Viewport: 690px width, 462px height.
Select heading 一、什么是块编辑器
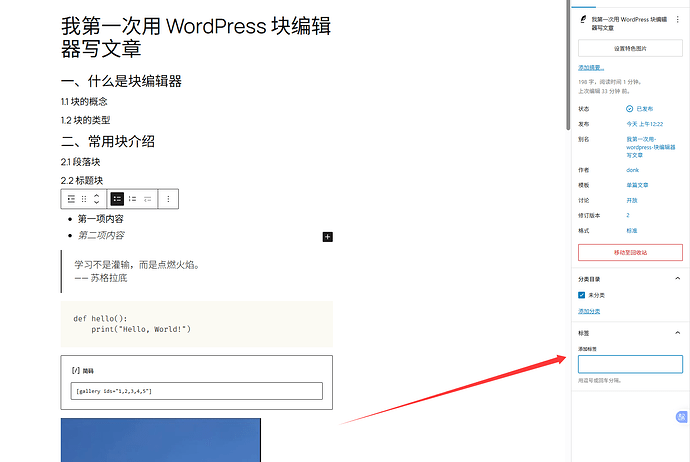click(x=121, y=81)
